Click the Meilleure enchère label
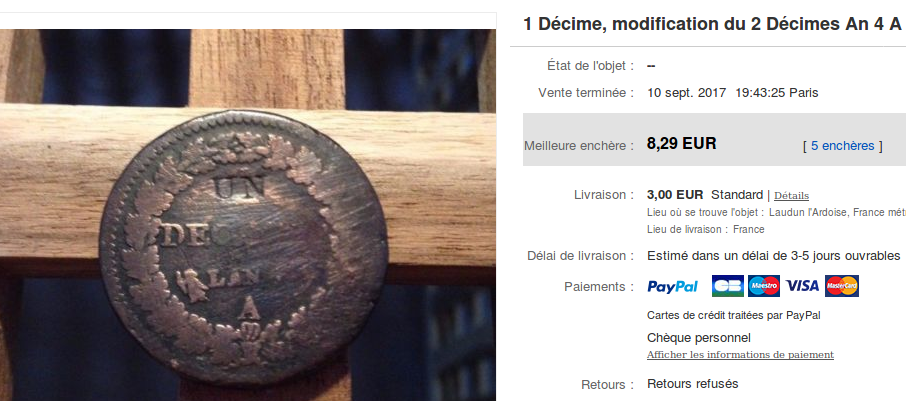Image resolution: width=906 pixels, height=401 pixels. 575,146
